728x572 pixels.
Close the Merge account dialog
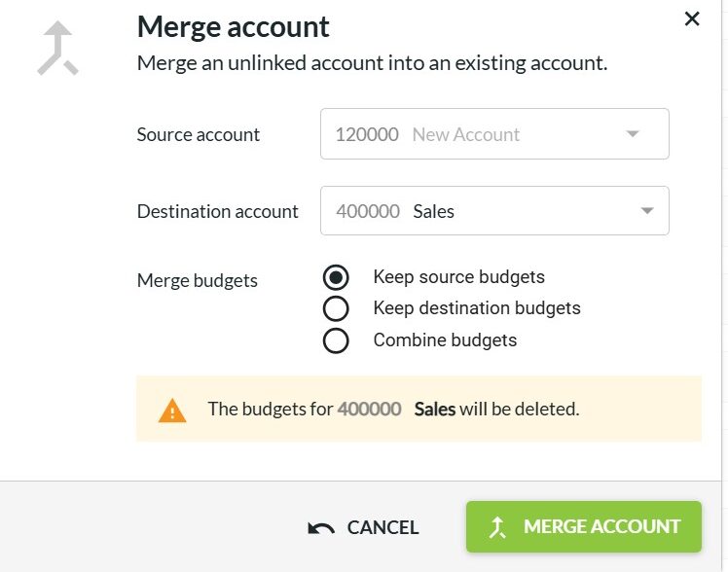[x=692, y=19]
